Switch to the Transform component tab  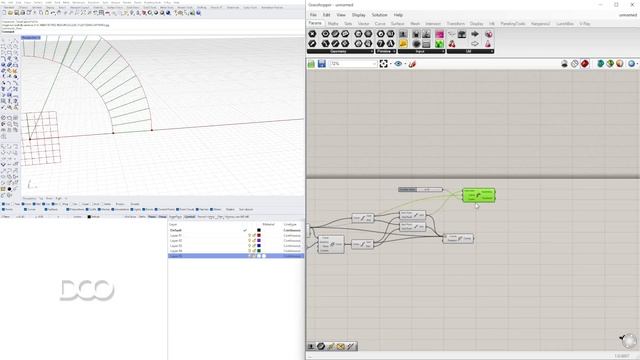456,24
